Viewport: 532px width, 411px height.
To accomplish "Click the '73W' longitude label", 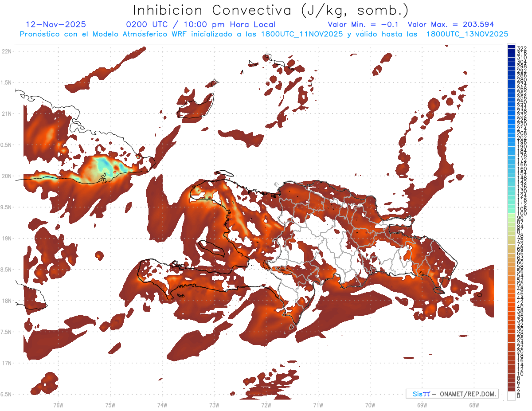I will pos(214,405).
